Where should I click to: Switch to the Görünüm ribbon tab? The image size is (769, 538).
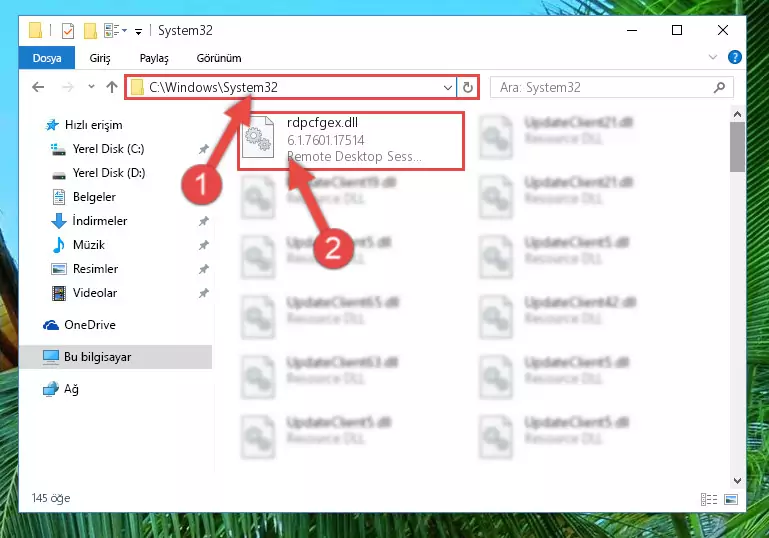coord(219,58)
